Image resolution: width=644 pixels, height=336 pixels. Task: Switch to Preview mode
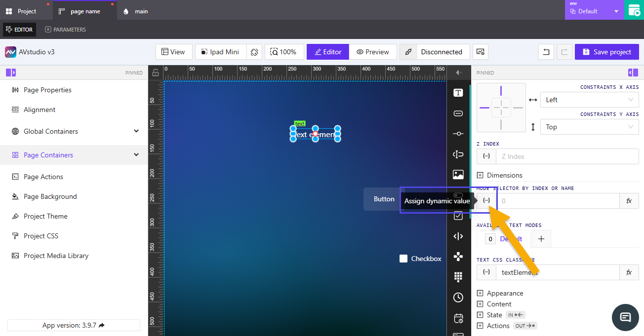(x=373, y=52)
